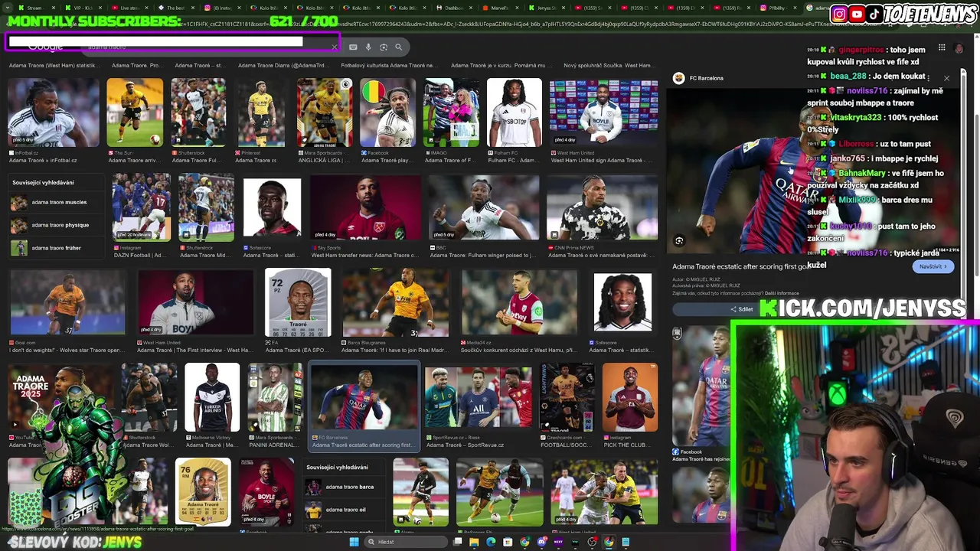Open Discord from the taskbar
The width and height of the screenshot is (980, 551).
(x=541, y=542)
